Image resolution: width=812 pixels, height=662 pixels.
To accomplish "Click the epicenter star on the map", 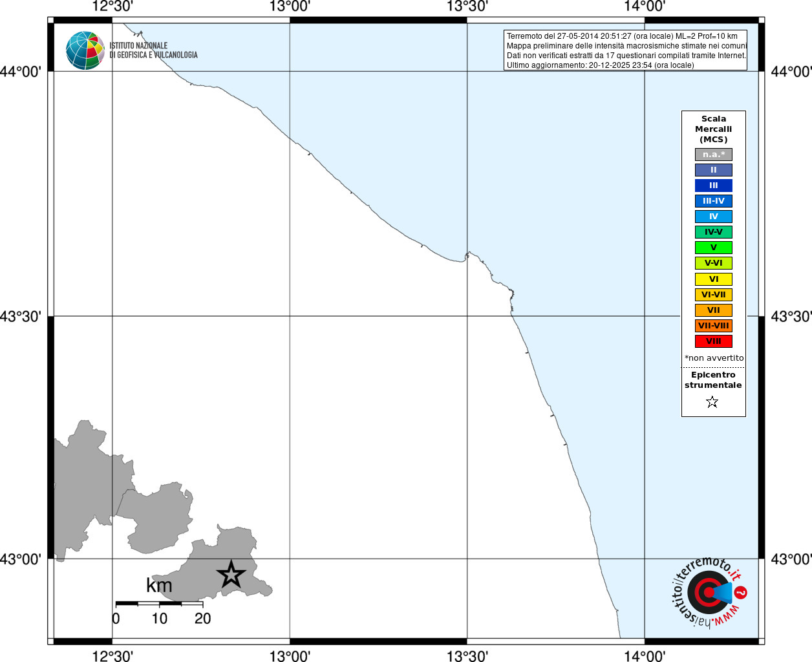I will tap(231, 575).
